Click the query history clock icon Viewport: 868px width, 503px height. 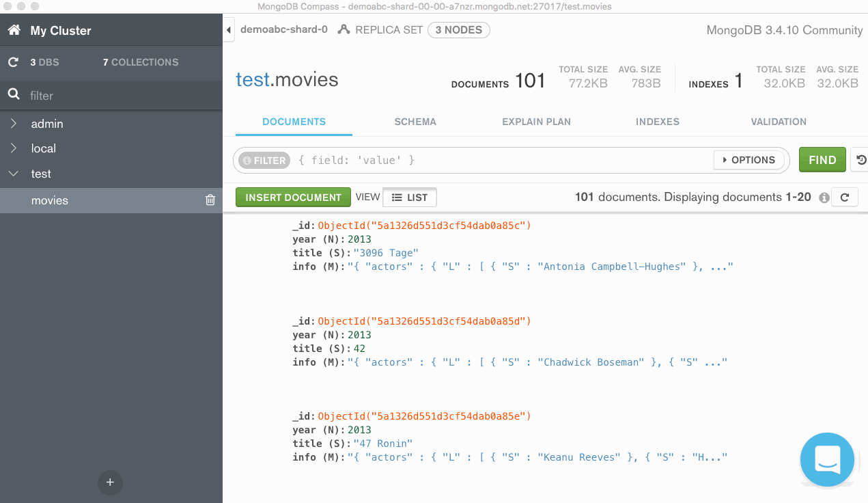point(860,160)
